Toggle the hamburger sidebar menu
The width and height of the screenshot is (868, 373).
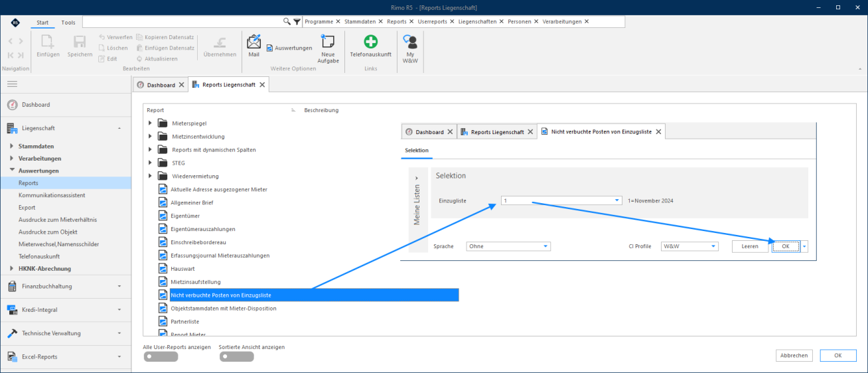tap(12, 84)
